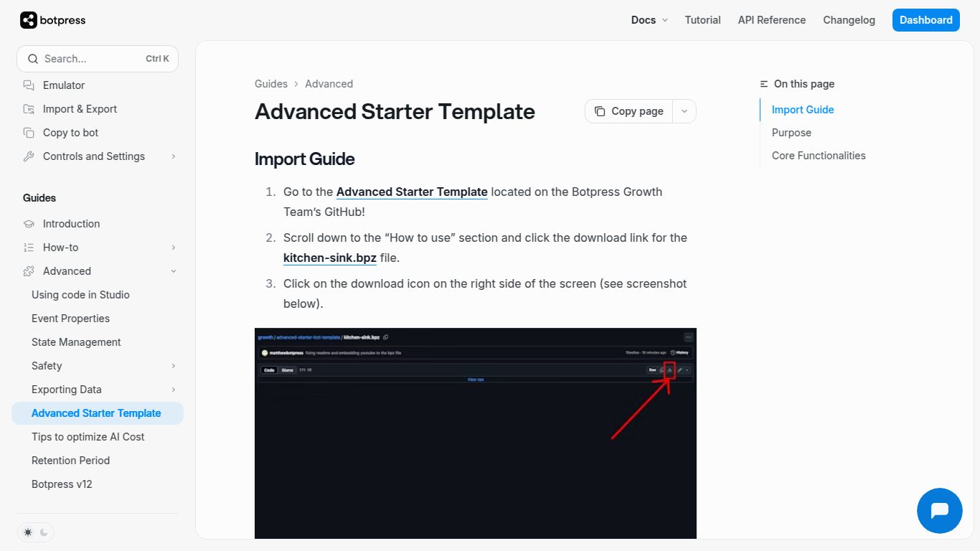
Task: Switch to dark mode
Action: pyautogui.click(x=44, y=532)
